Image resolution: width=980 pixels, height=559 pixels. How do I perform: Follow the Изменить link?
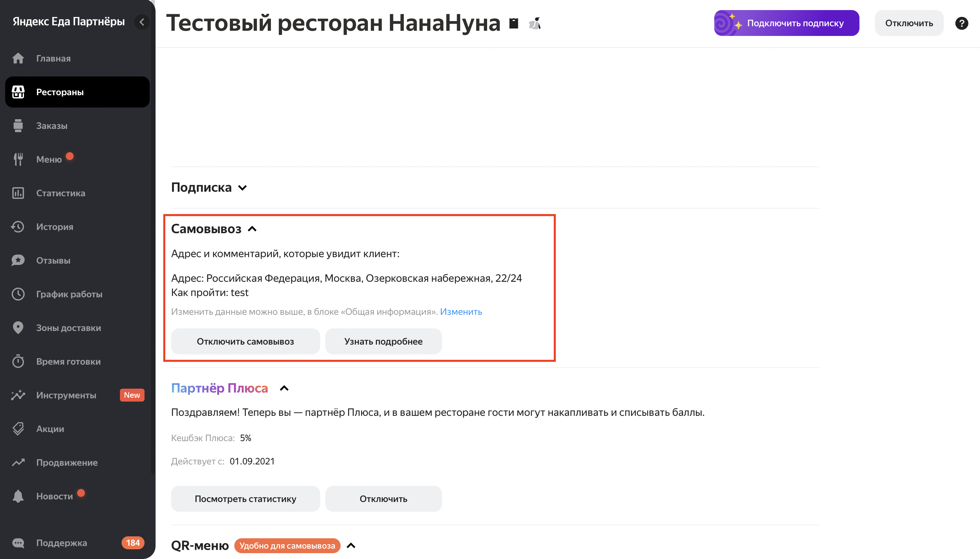point(461,312)
